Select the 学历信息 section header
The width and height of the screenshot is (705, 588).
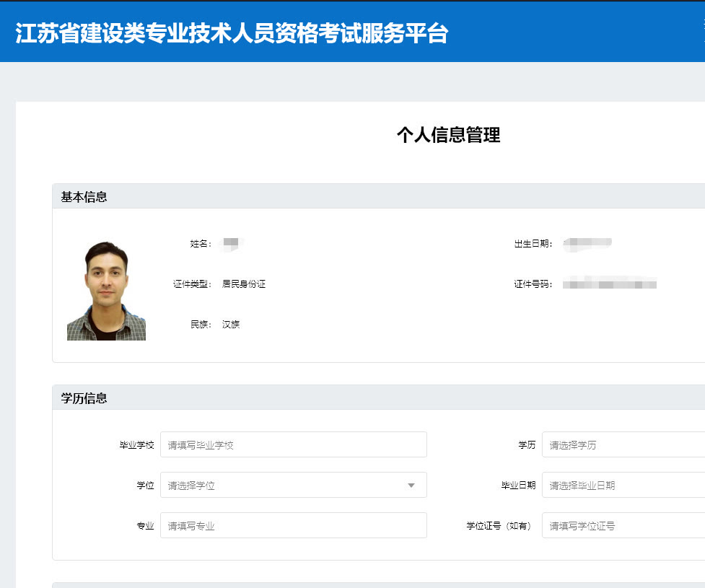pos(84,398)
